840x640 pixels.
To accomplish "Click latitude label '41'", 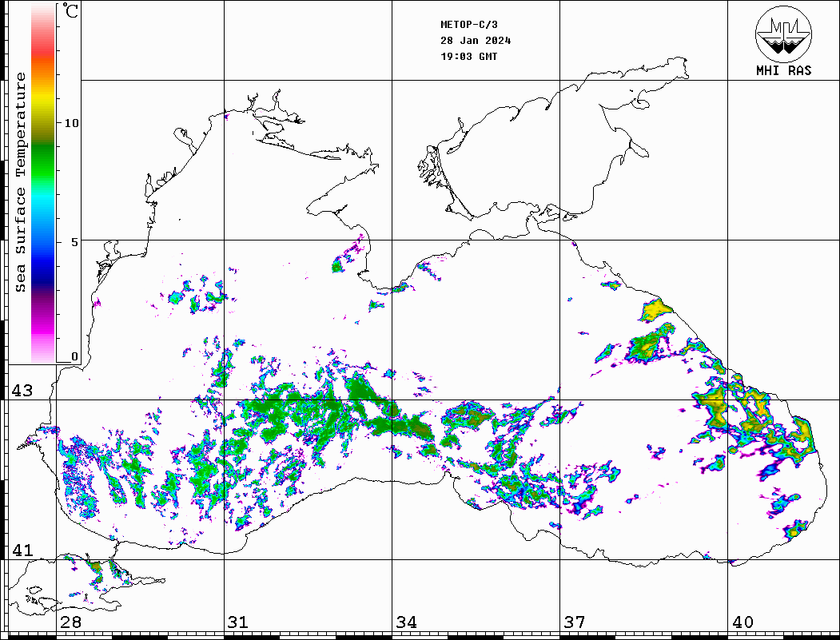I will coord(22,550).
